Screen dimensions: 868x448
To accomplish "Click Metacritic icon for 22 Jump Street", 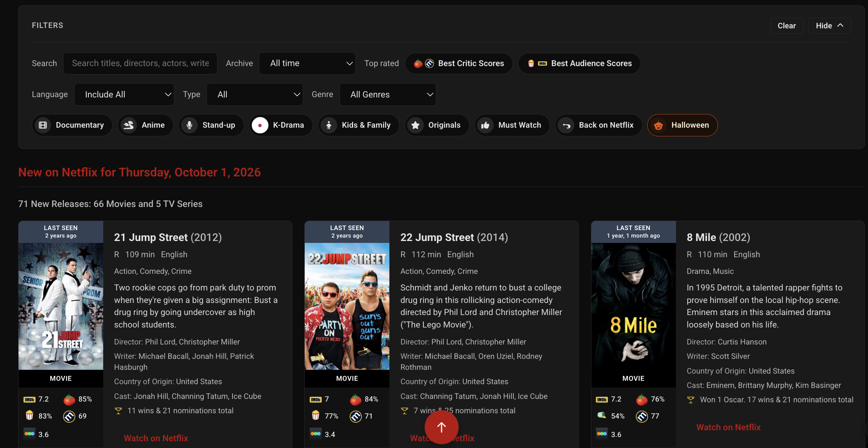I will point(355,416).
